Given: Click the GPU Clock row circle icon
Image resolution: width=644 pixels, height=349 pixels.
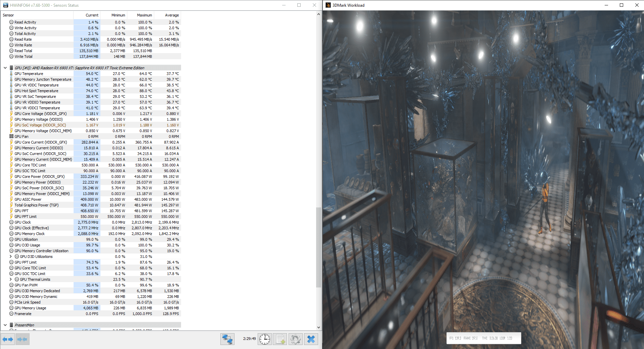Looking at the screenshot, I should 11,222.
